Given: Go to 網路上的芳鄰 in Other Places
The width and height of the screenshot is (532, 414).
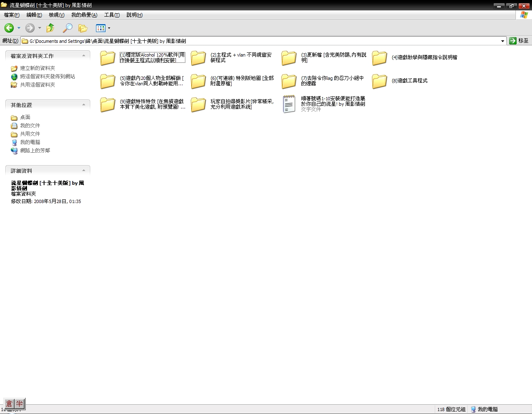Looking at the screenshot, I should coord(35,151).
